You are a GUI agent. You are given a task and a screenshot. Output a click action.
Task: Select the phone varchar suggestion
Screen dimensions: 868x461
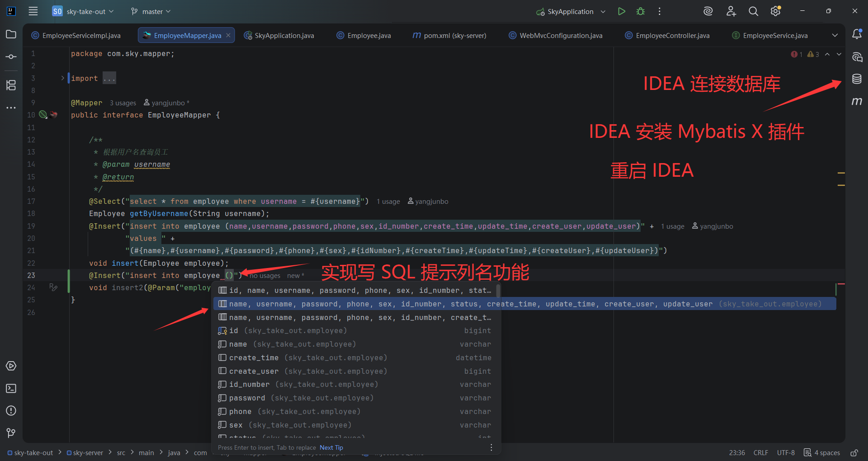pos(355,412)
